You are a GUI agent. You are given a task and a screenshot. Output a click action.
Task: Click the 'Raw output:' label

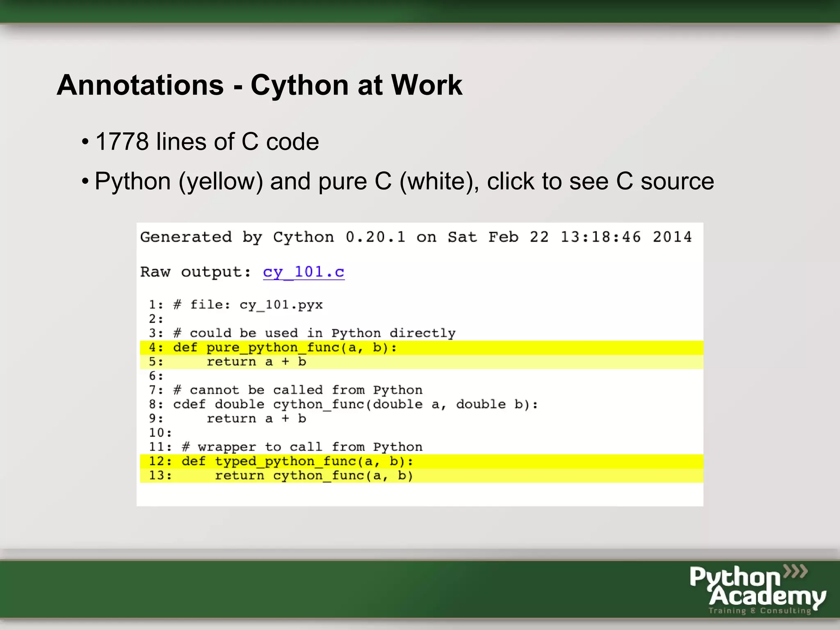click(x=196, y=272)
